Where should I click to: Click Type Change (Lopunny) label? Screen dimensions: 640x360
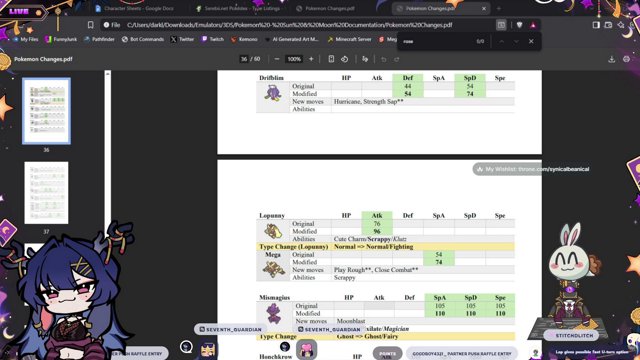(294, 247)
